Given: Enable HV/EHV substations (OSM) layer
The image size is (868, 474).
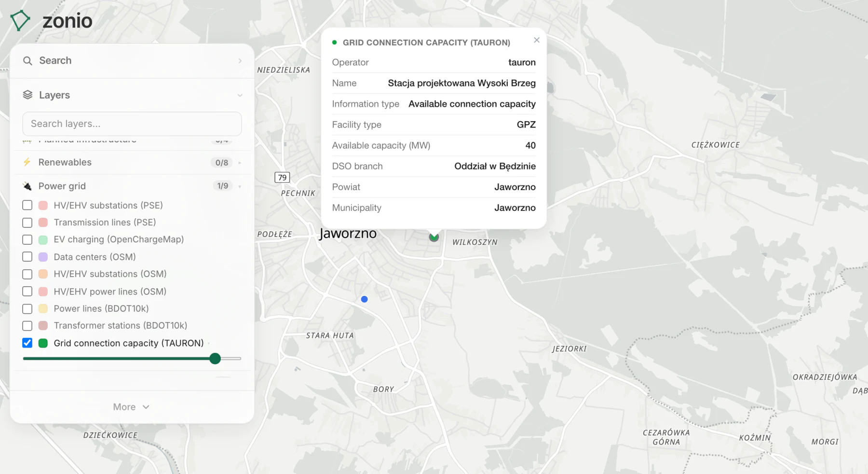Looking at the screenshot, I should click(x=27, y=274).
